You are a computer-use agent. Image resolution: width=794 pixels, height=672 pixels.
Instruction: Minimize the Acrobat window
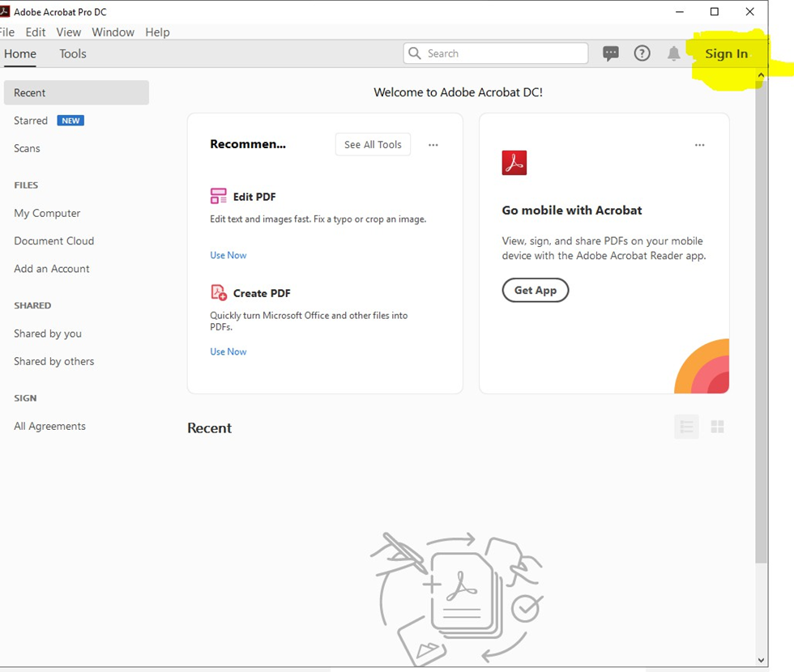click(x=680, y=11)
